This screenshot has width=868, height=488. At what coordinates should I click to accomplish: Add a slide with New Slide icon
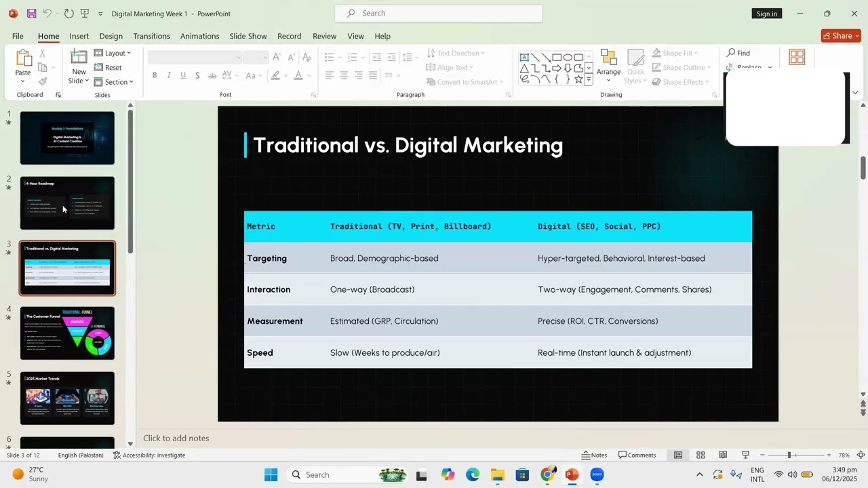pos(79,58)
